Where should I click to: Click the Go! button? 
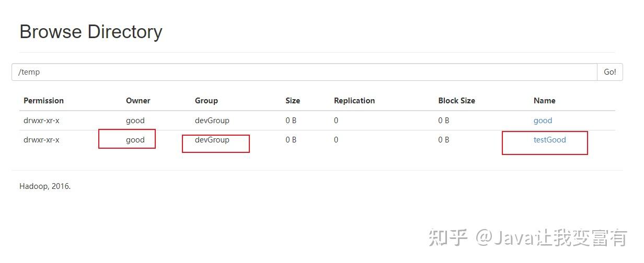[610, 72]
